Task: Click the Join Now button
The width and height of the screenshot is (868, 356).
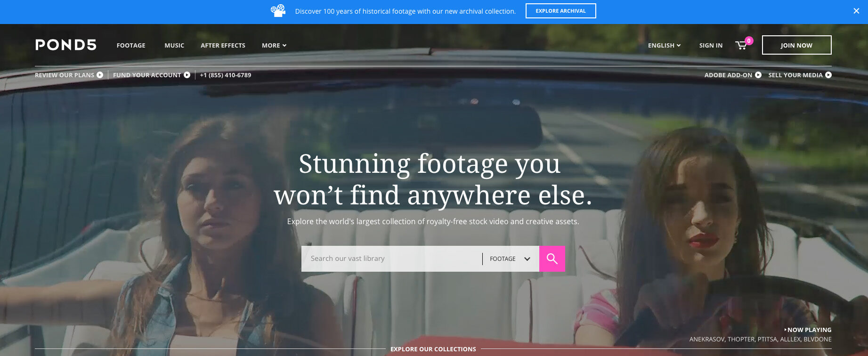Action: click(x=796, y=45)
